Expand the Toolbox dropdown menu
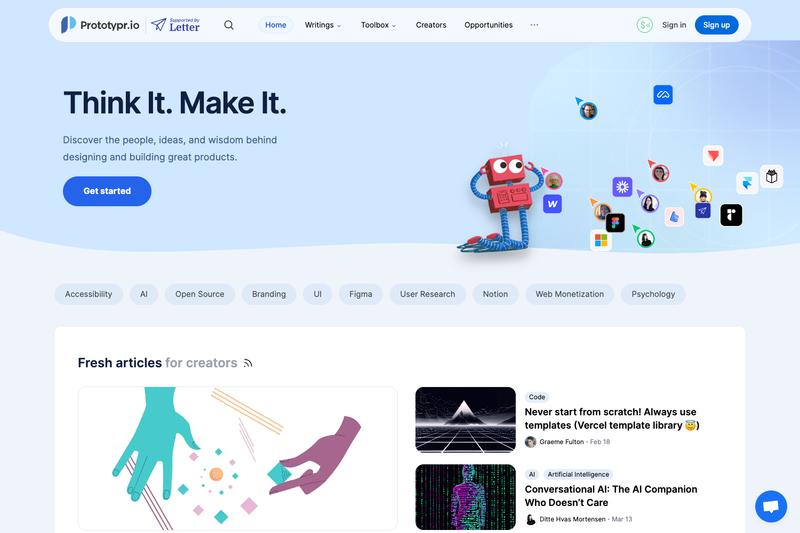This screenshot has height=533, width=800. point(378,25)
